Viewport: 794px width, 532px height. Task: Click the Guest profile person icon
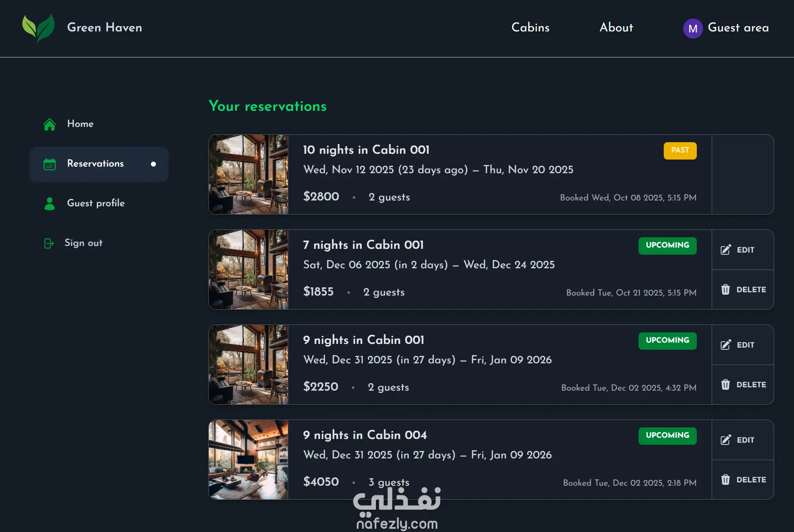click(x=50, y=203)
